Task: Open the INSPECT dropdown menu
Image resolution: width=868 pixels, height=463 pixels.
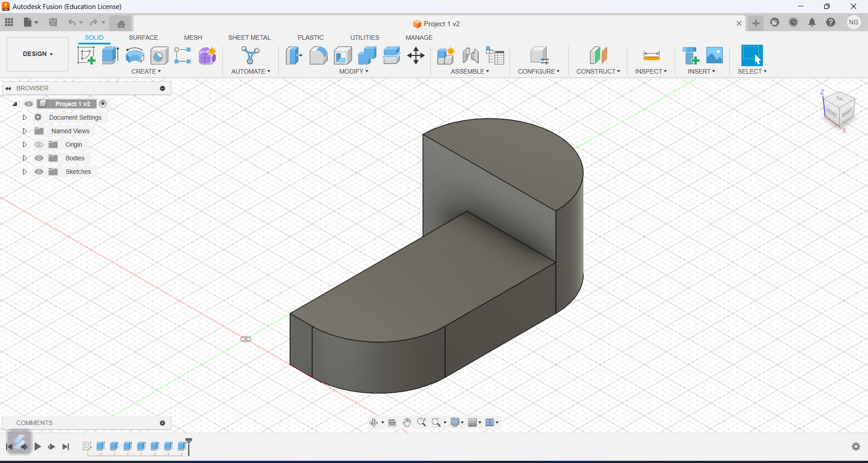Action: 651,71
